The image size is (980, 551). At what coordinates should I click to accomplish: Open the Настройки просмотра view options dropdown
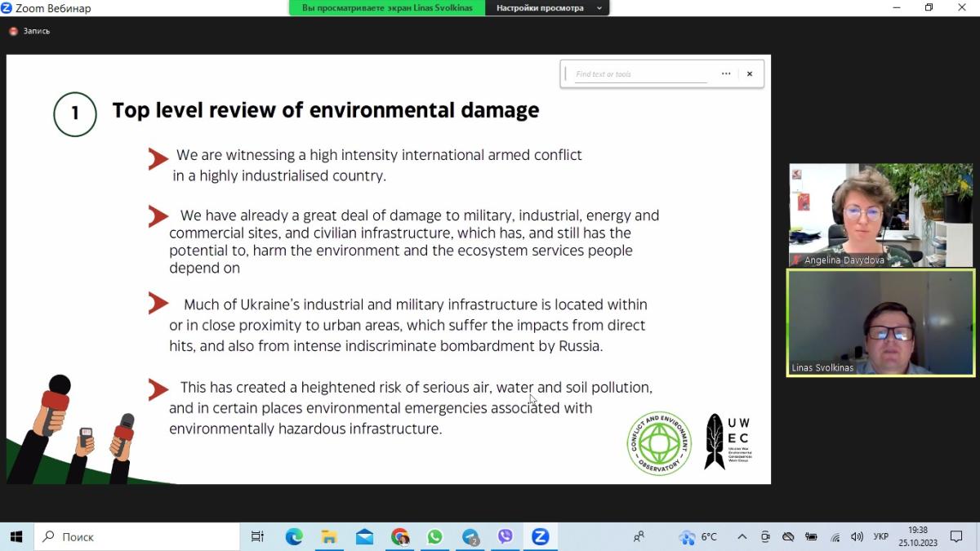(547, 8)
